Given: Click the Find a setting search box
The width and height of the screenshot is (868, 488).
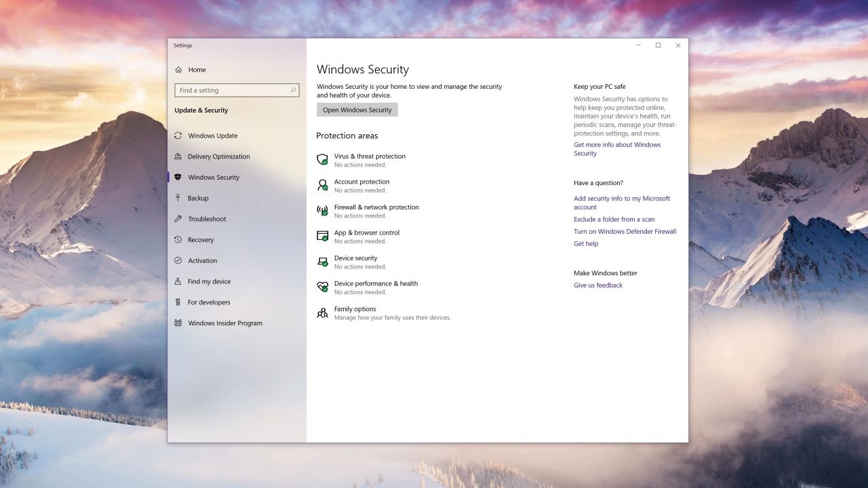Looking at the screenshot, I should click(237, 90).
